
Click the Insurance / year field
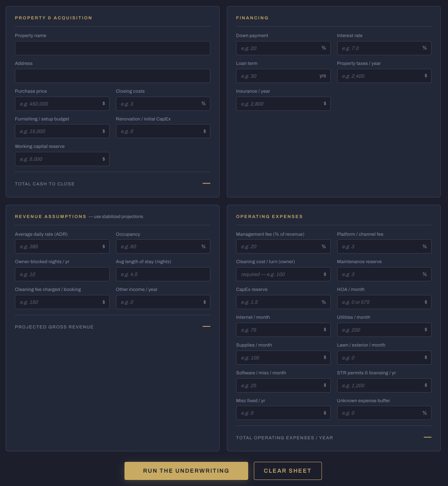283,104
